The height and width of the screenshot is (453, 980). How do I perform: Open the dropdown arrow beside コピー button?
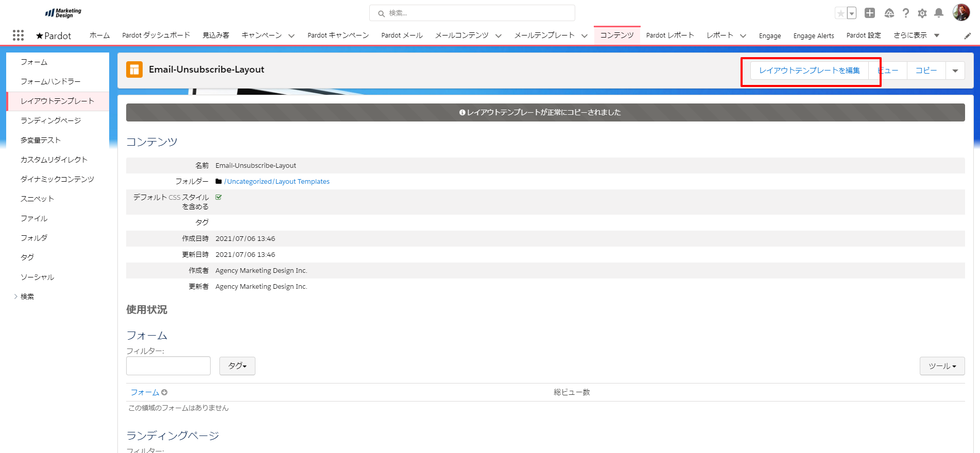pos(955,71)
